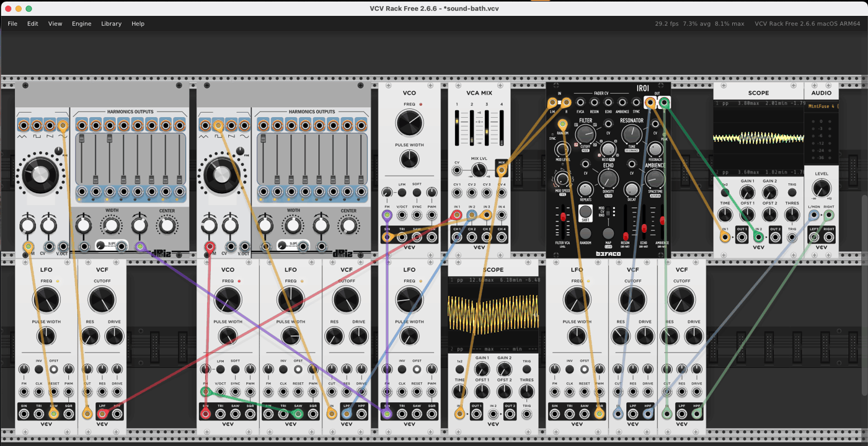Click the AUDIO module LEFT output jack
This screenshot has width=868, height=446.
(813, 236)
